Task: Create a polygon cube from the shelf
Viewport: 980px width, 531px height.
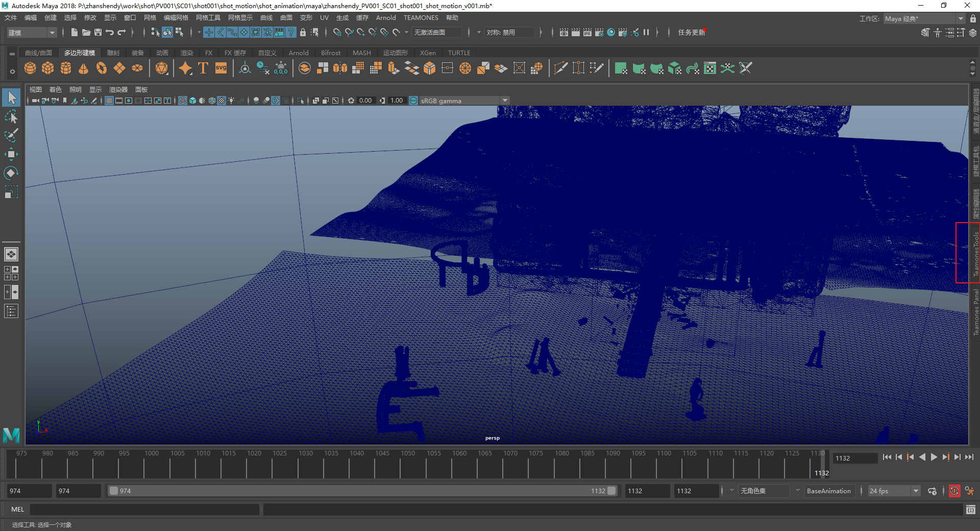Action: point(48,68)
